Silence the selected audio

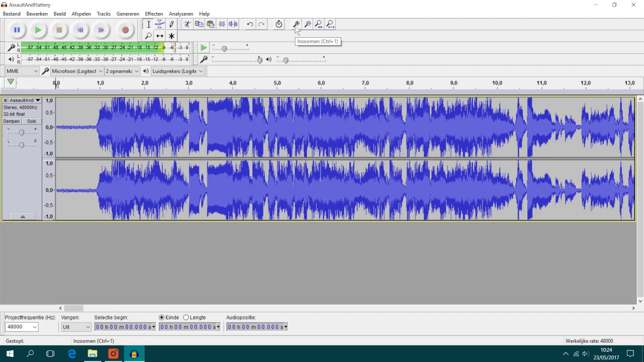tap(233, 24)
